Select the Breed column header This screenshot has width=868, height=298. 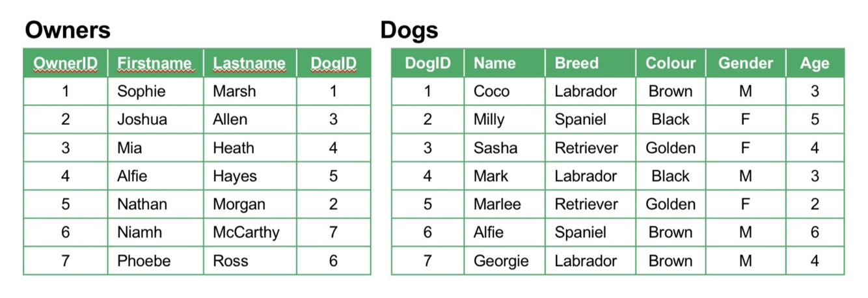coord(590,63)
